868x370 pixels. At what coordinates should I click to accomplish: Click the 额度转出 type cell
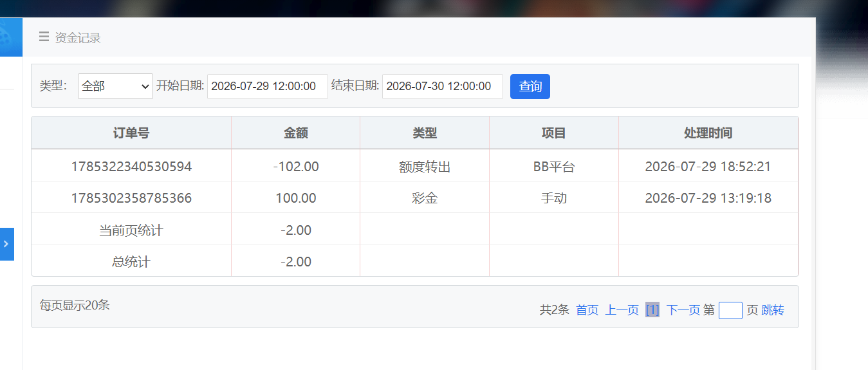(425, 167)
